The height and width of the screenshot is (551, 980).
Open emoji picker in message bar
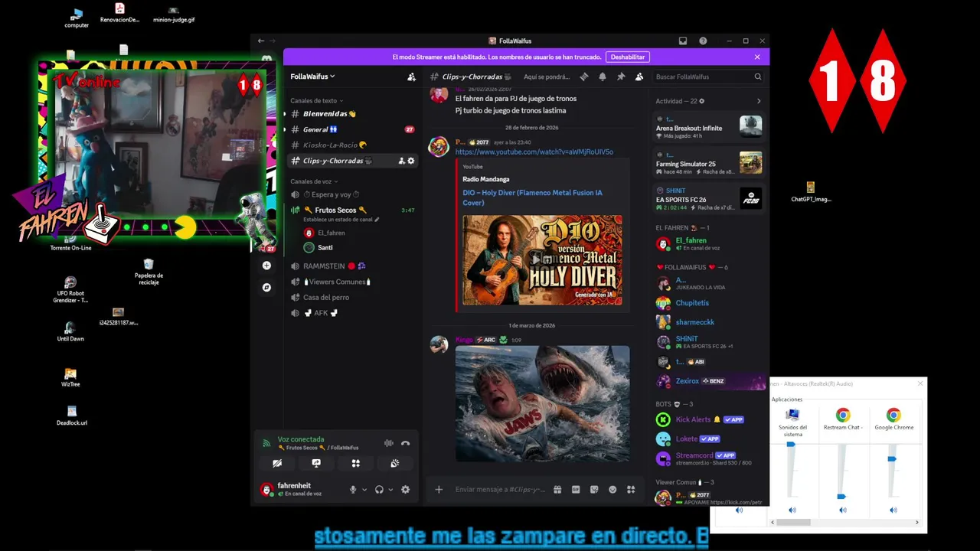[x=612, y=490]
